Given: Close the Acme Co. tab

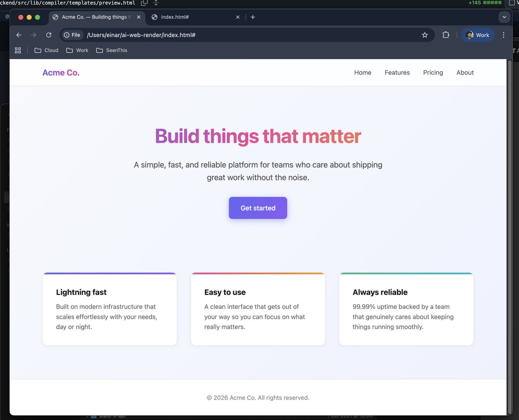Looking at the screenshot, I should (138, 17).
